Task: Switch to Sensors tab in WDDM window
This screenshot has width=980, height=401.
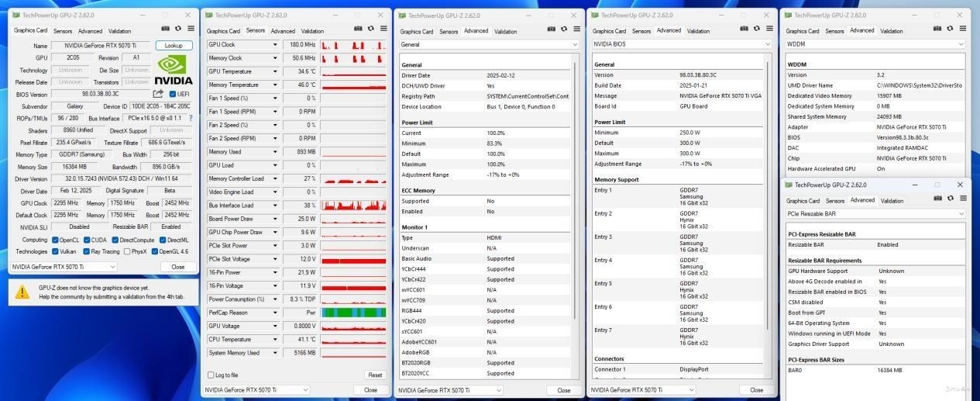Action: (834, 31)
